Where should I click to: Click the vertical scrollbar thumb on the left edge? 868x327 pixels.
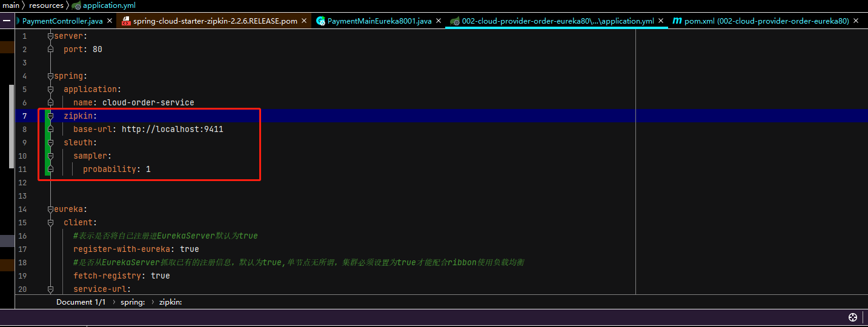pyautogui.click(x=11, y=126)
